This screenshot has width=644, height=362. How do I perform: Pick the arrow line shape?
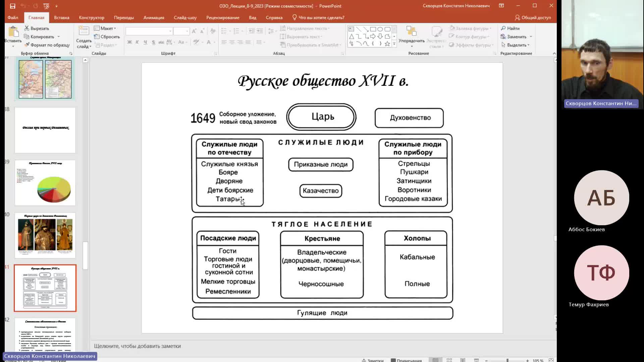click(x=366, y=29)
